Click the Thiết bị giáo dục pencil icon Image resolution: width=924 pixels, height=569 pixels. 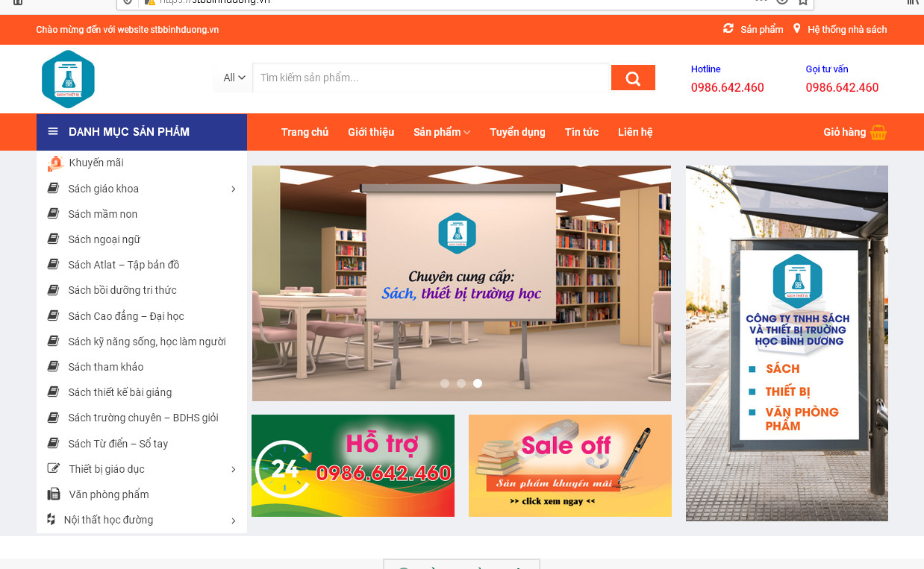pos(54,469)
